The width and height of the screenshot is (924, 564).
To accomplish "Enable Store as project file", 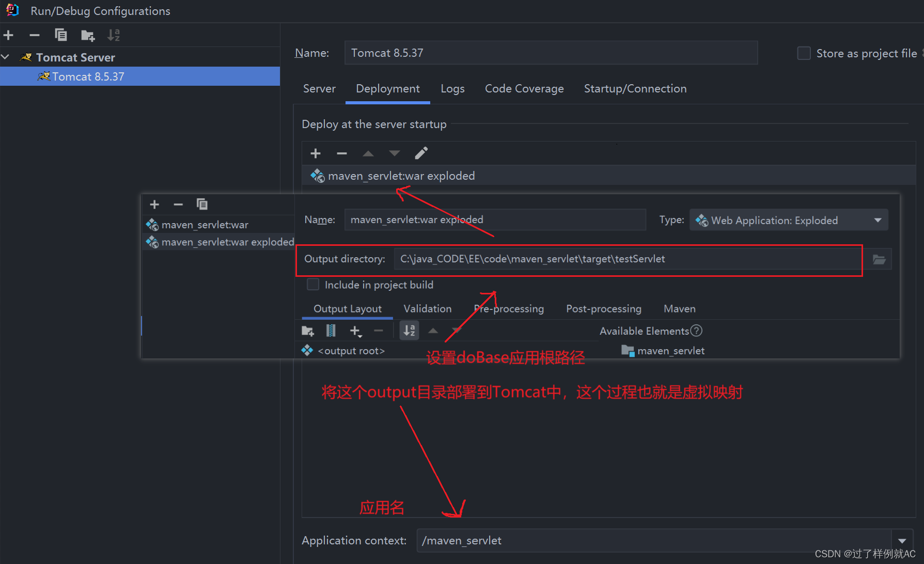I will [x=804, y=53].
